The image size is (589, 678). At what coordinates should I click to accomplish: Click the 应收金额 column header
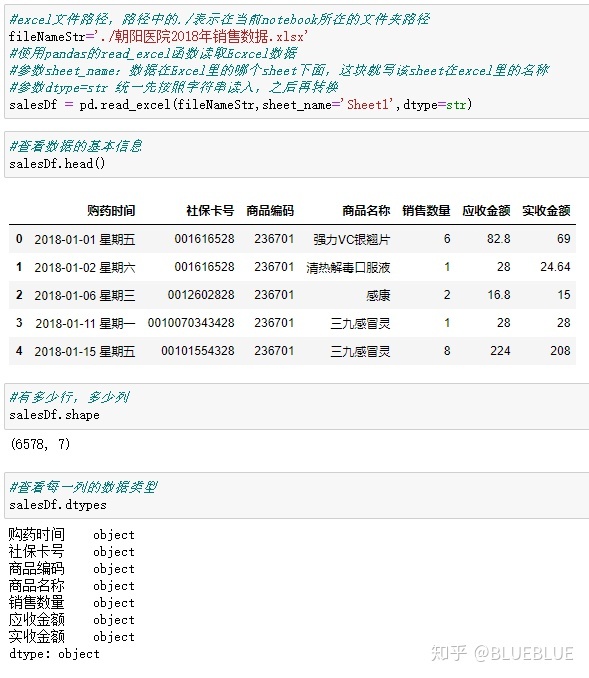tap(486, 211)
